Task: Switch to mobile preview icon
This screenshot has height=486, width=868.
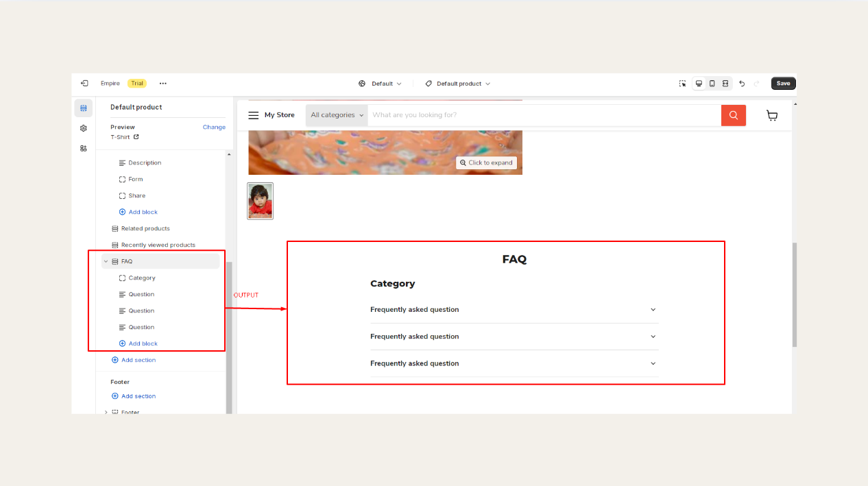Action: click(x=712, y=84)
